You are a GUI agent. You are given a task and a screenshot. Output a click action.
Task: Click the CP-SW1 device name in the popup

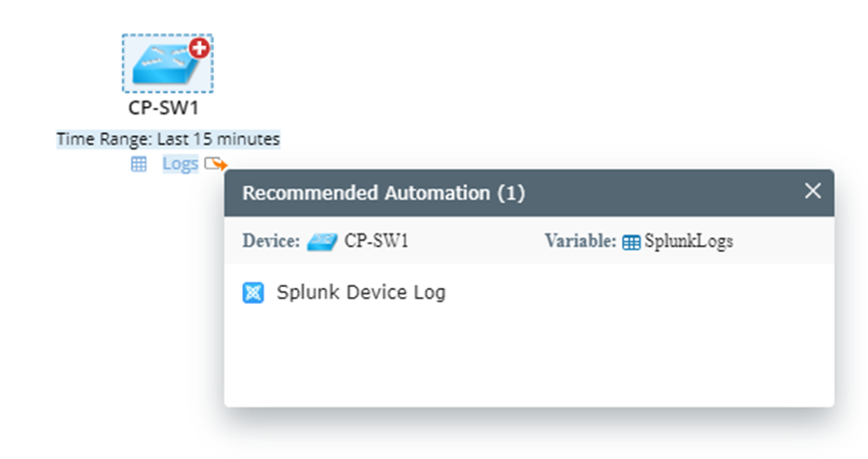pyautogui.click(x=376, y=241)
